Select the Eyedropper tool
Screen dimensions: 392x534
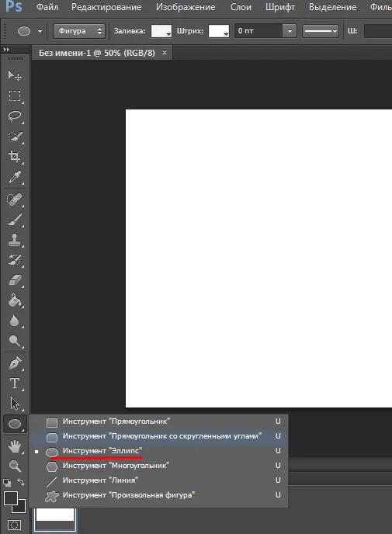point(15,177)
